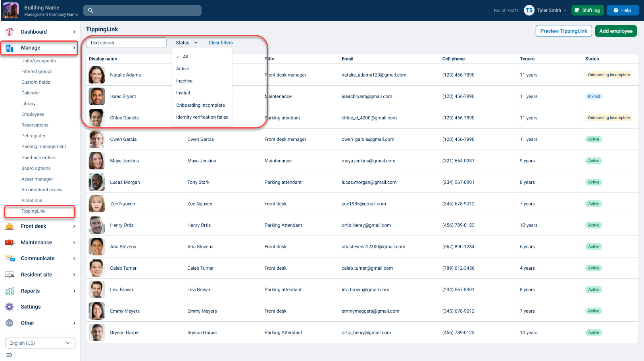Open Filtered groups submenu item
This screenshot has height=361, width=644.
pos(37,71)
